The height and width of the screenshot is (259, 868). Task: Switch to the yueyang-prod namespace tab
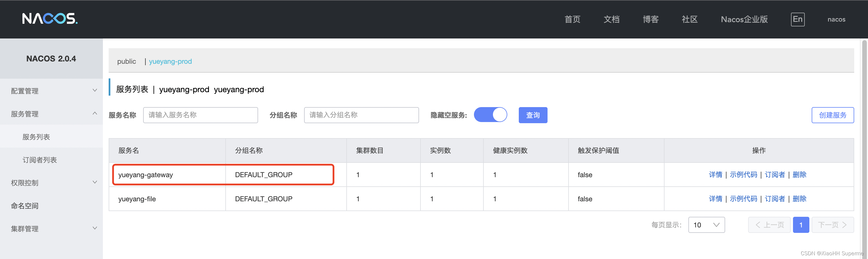coord(170,61)
